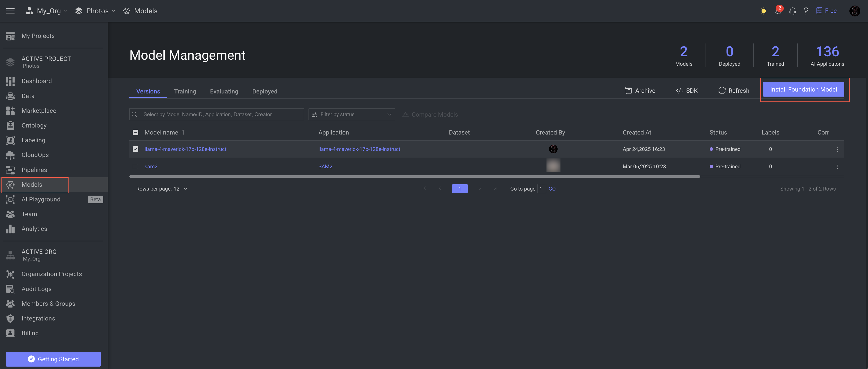Open the user avatar menu

(854, 11)
